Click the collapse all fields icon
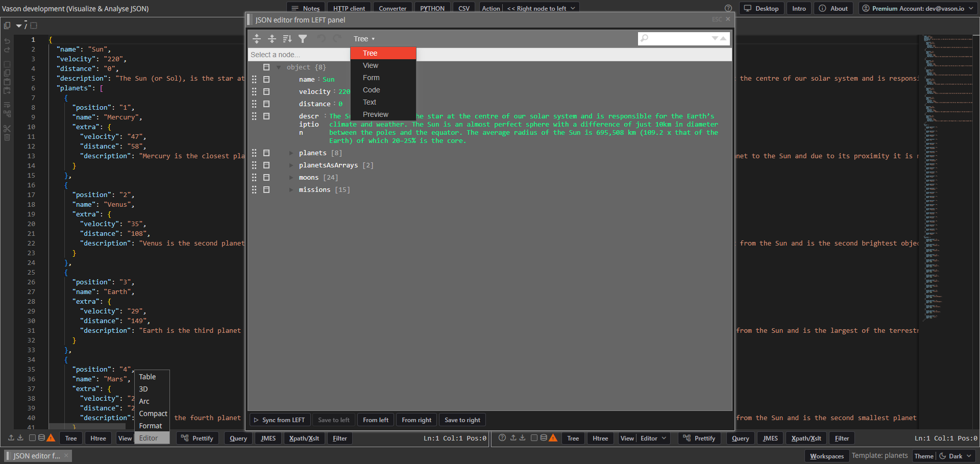The image size is (980, 464). (272, 39)
